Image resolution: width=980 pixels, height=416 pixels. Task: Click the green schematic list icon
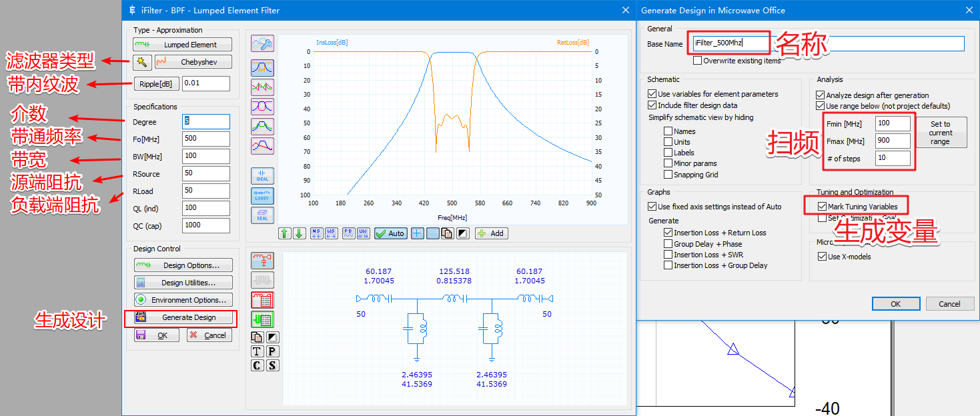(262, 319)
